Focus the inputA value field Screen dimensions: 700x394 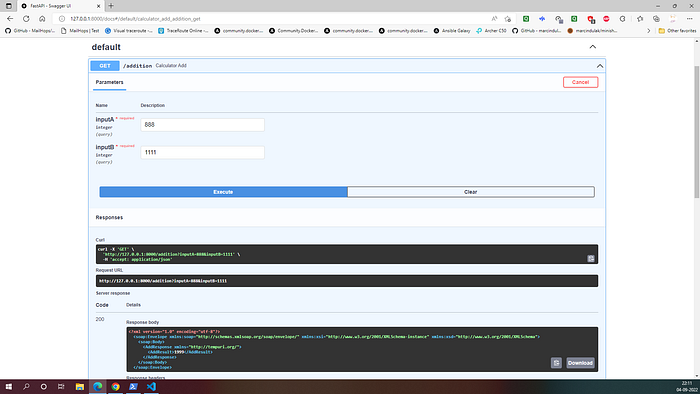[x=202, y=125]
